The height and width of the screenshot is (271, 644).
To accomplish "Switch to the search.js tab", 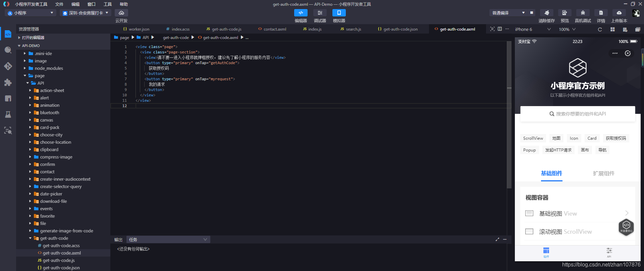I will coord(351,29).
